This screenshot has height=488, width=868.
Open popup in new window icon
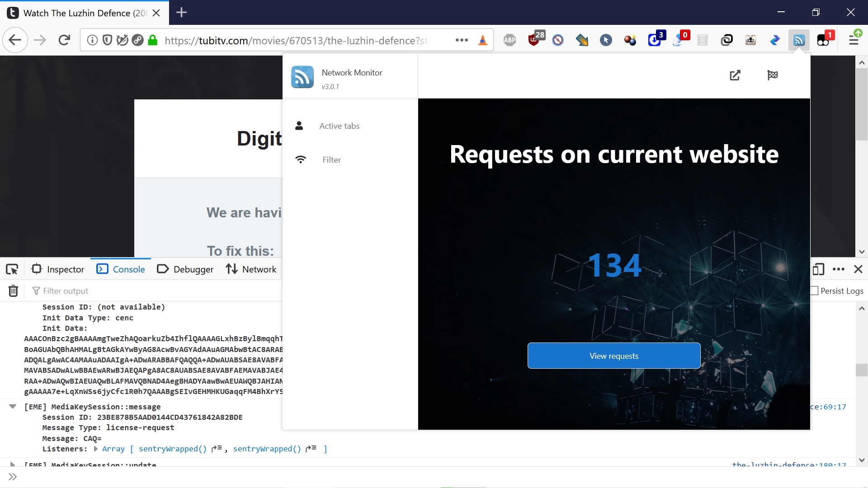(735, 75)
